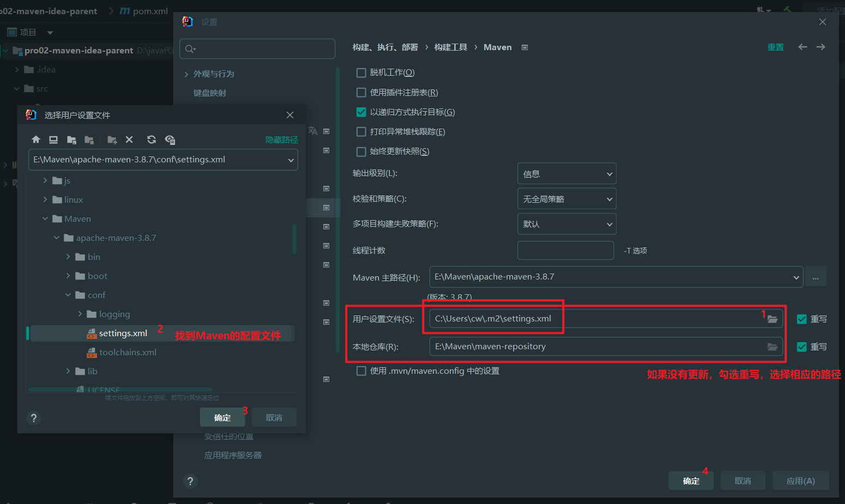Click the help question mark in Settings dialog
Image resolution: width=845 pixels, height=504 pixels.
(x=190, y=481)
